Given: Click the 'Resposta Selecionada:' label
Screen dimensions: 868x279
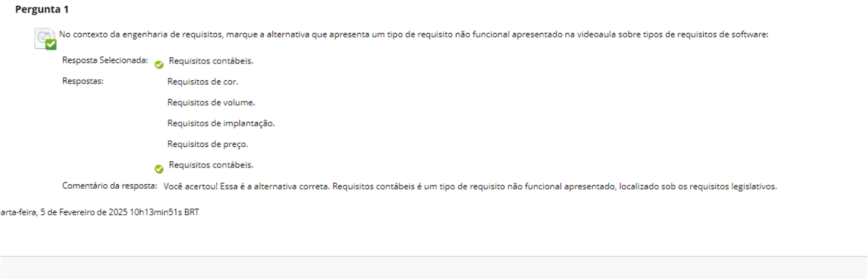Looking at the screenshot, I should [x=105, y=60].
